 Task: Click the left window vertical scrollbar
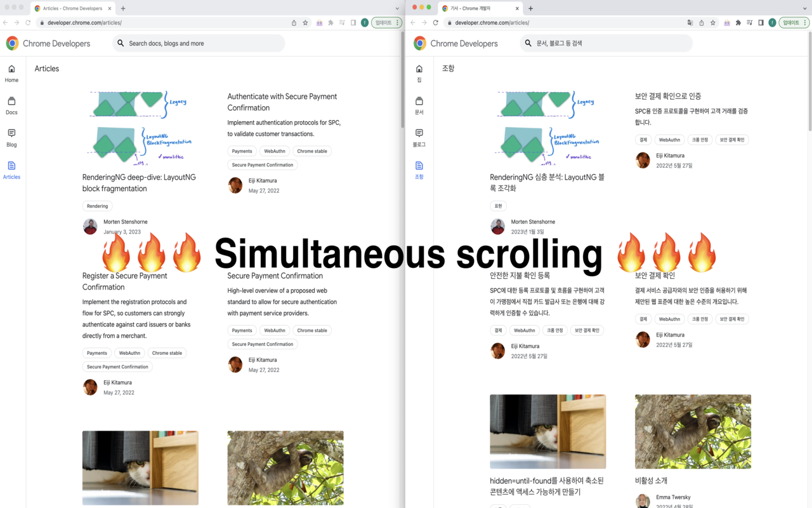pos(402,80)
